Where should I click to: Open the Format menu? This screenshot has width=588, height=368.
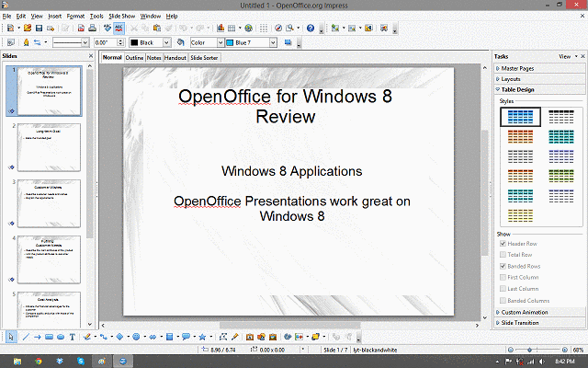75,17
